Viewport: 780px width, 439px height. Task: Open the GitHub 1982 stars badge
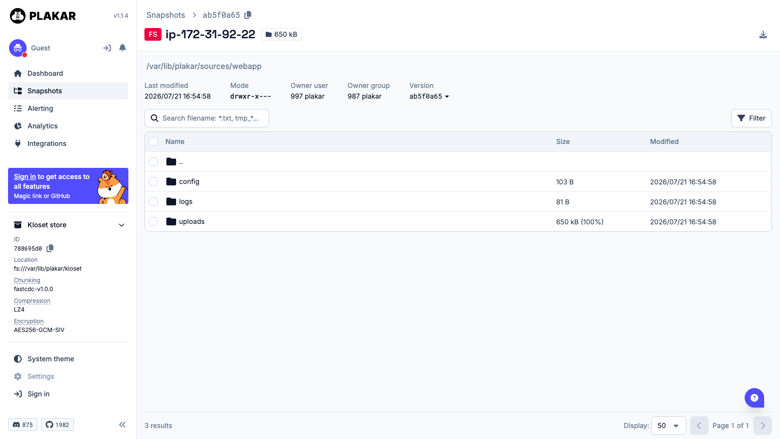[x=58, y=425]
